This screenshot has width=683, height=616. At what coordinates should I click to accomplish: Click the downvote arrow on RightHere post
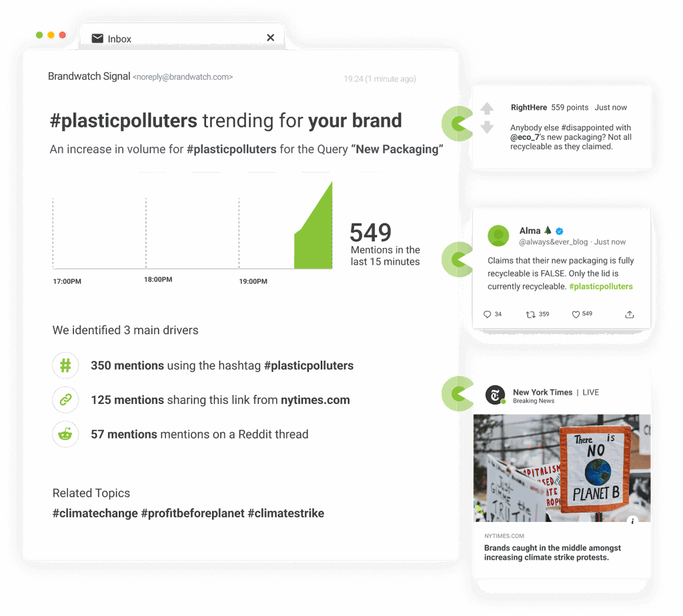pyautogui.click(x=487, y=127)
